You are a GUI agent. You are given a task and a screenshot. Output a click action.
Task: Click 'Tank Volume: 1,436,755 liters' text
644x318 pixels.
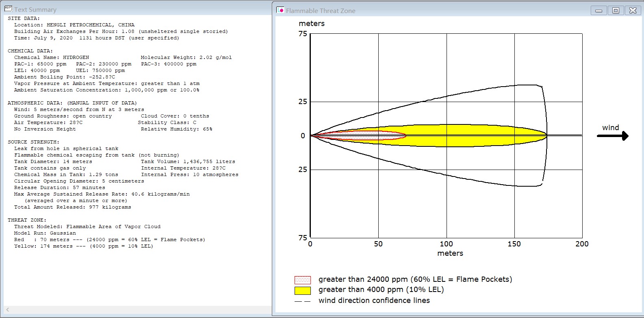[188, 161]
